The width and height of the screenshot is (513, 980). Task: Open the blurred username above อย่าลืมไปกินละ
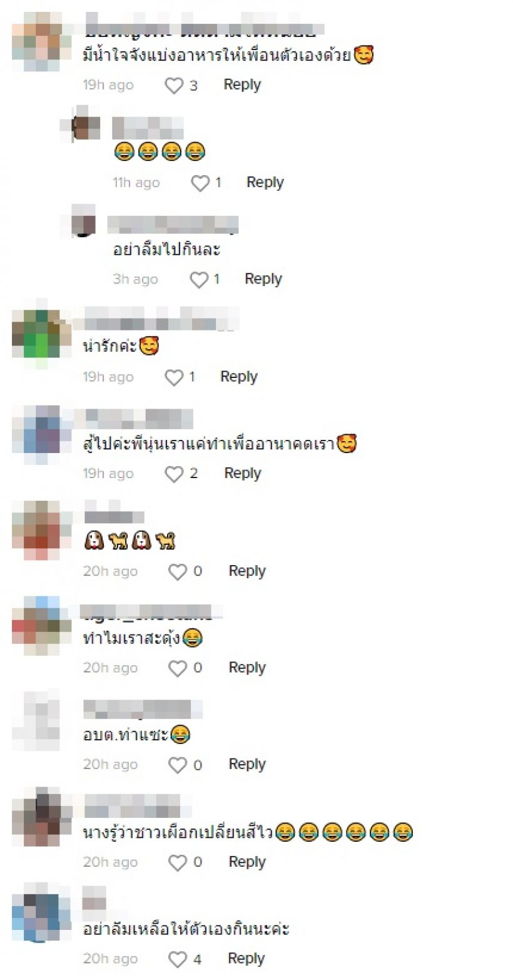coord(173,224)
